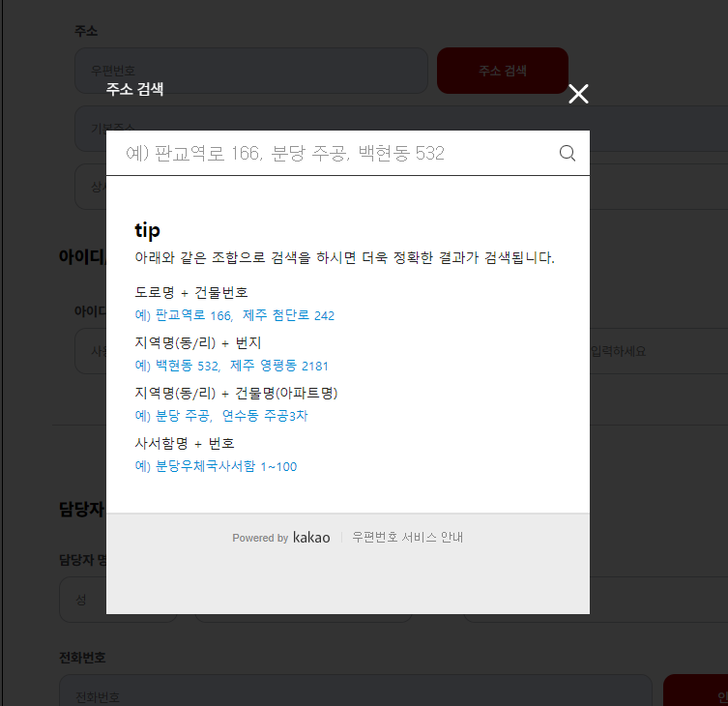Open the 우편번호 서비스 안내 link
Screen dimensions: 728x706
[407, 537]
